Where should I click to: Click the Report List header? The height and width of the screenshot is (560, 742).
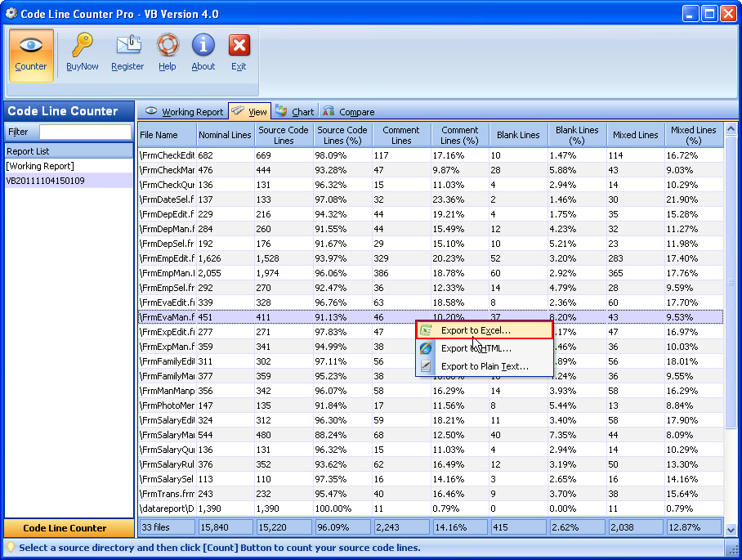tap(69, 151)
